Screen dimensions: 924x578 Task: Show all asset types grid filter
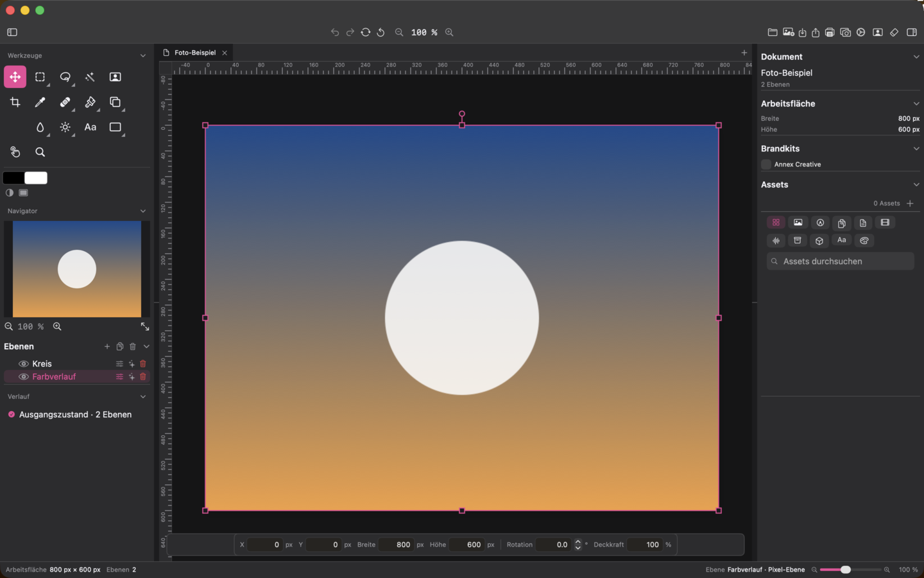point(776,222)
